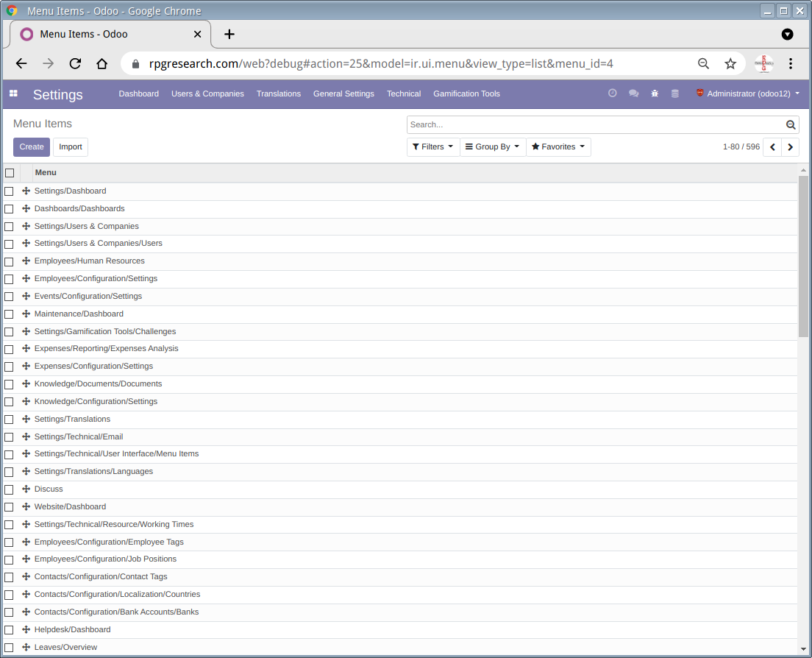The width and height of the screenshot is (812, 658).
Task: Open the Technical menu
Action: [404, 93]
